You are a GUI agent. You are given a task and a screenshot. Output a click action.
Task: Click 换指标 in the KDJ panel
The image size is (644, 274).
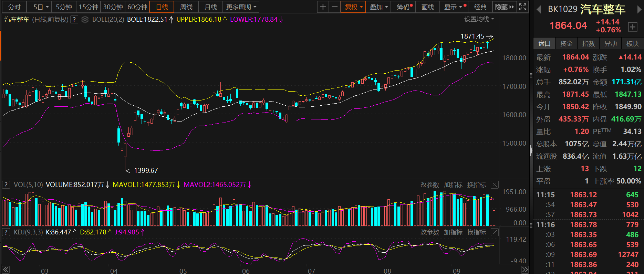(476, 232)
